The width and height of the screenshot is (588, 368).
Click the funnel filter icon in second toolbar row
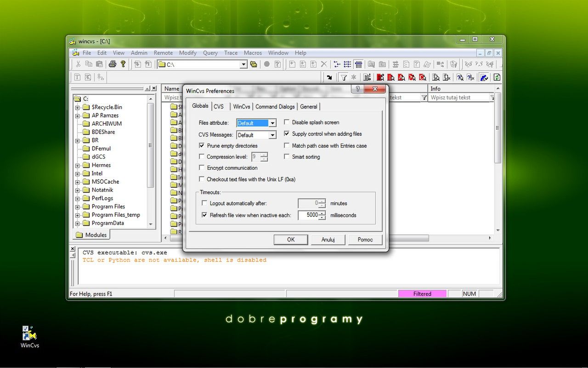(344, 77)
